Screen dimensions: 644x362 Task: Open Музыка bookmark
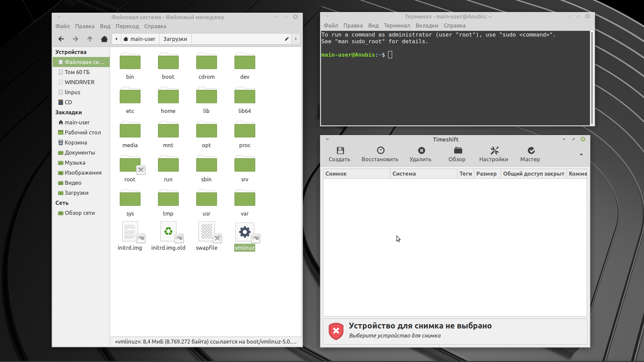pyautogui.click(x=81, y=163)
